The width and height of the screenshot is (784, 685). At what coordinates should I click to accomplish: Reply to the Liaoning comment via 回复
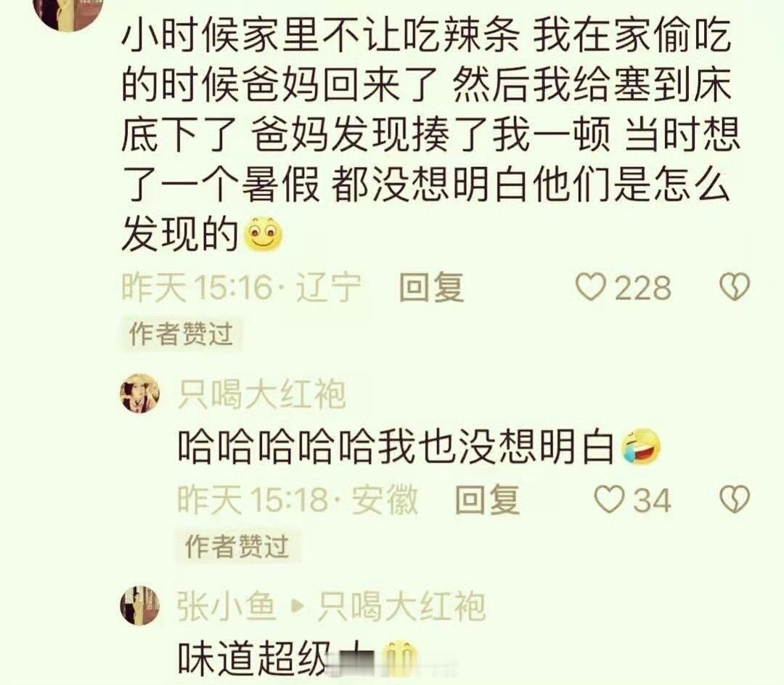pos(431,287)
